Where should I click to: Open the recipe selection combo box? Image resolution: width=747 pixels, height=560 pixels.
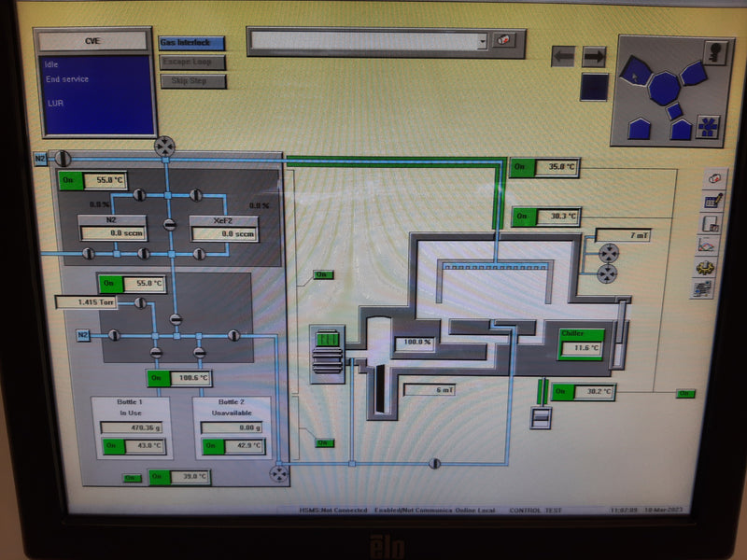(x=363, y=41)
